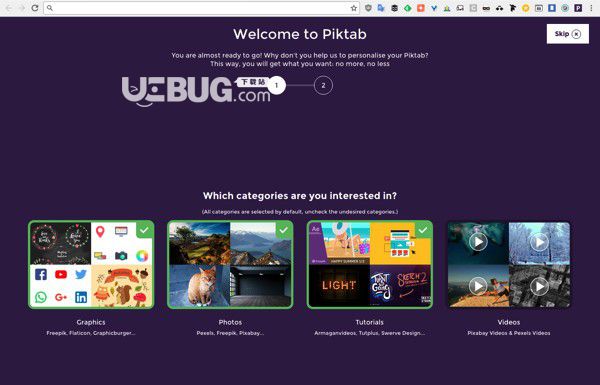Image resolution: width=600 pixels, height=385 pixels.
Task: Click the green diamond extension icon
Action: (x=408, y=8)
